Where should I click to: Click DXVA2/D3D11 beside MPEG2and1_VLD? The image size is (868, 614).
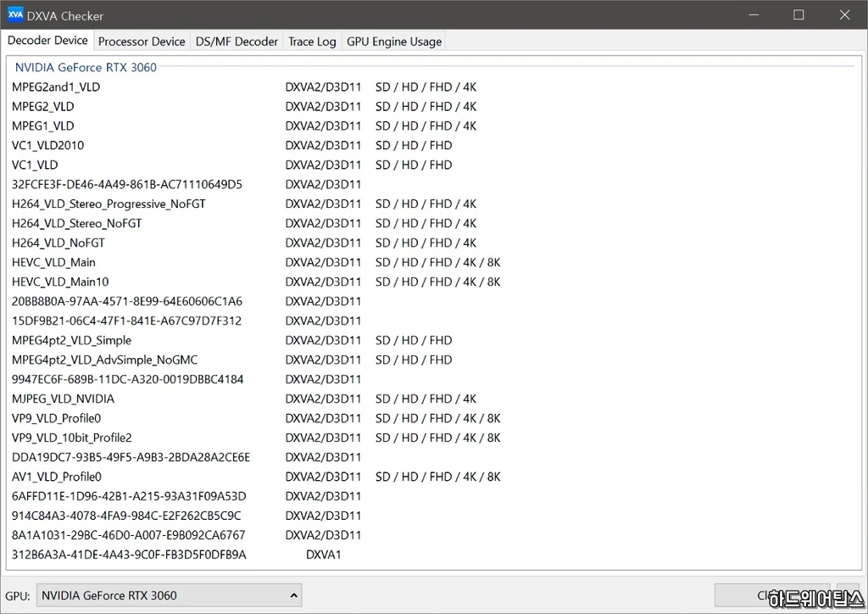(x=323, y=87)
